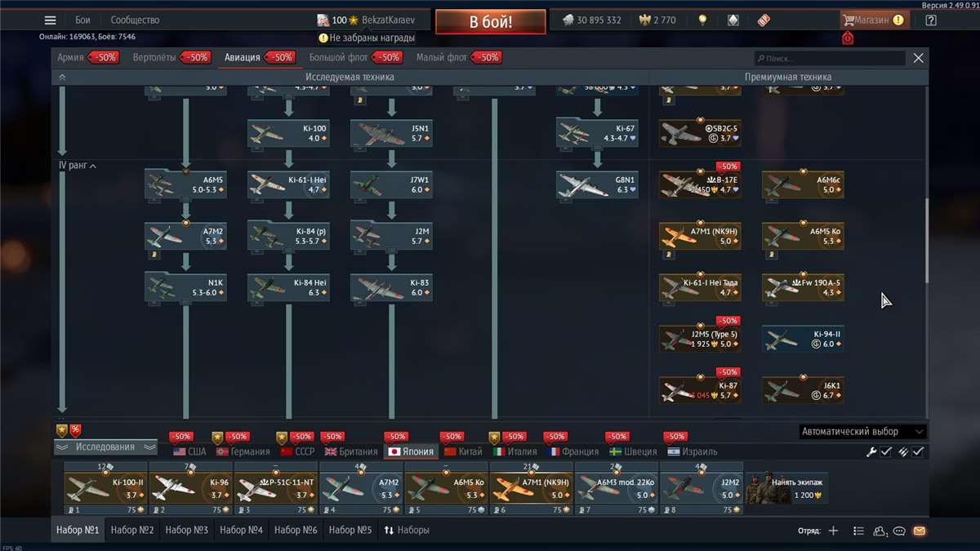Open the Магазин shop cart
Image resolution: width=980 pixels, height=551 pixels.
click(x=871, y=19)
